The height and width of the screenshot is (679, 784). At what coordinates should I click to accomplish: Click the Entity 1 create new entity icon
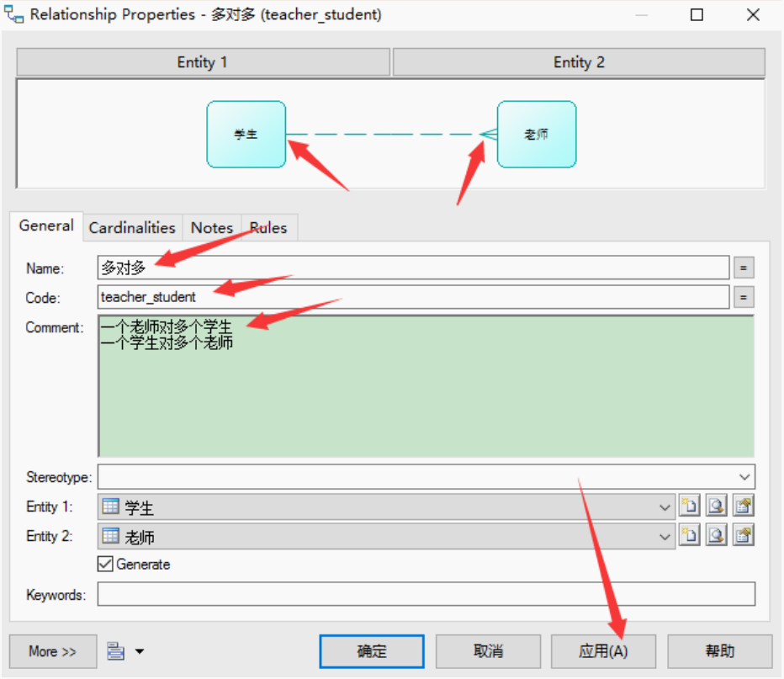click(x=690, y=506)
